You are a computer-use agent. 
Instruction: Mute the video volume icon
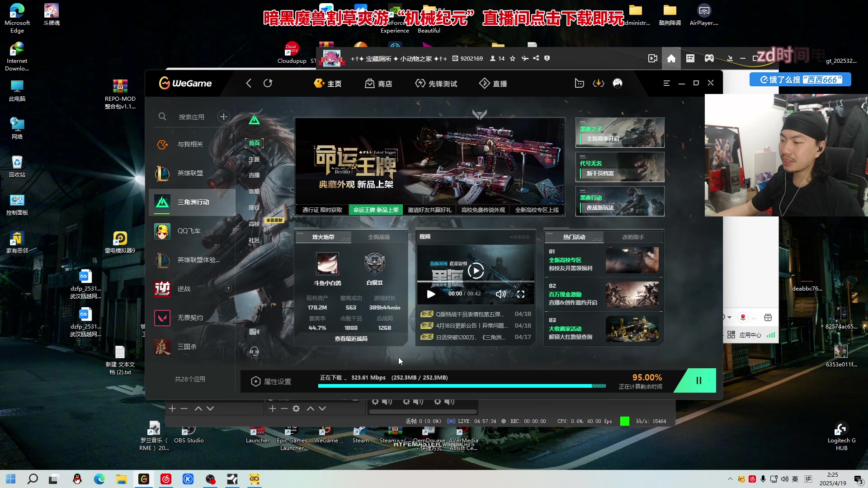[x=500, y=294]
